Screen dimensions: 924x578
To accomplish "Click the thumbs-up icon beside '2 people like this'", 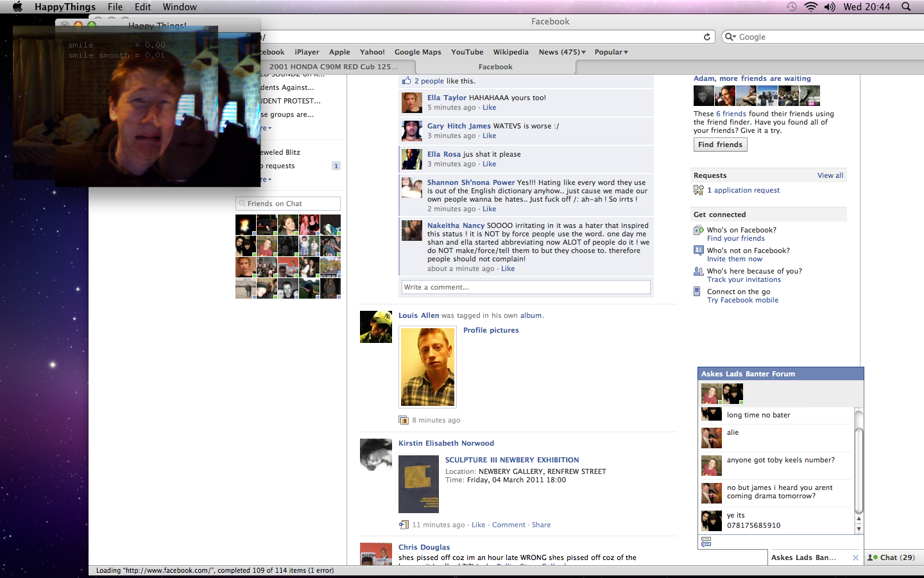I will point(406,80).
